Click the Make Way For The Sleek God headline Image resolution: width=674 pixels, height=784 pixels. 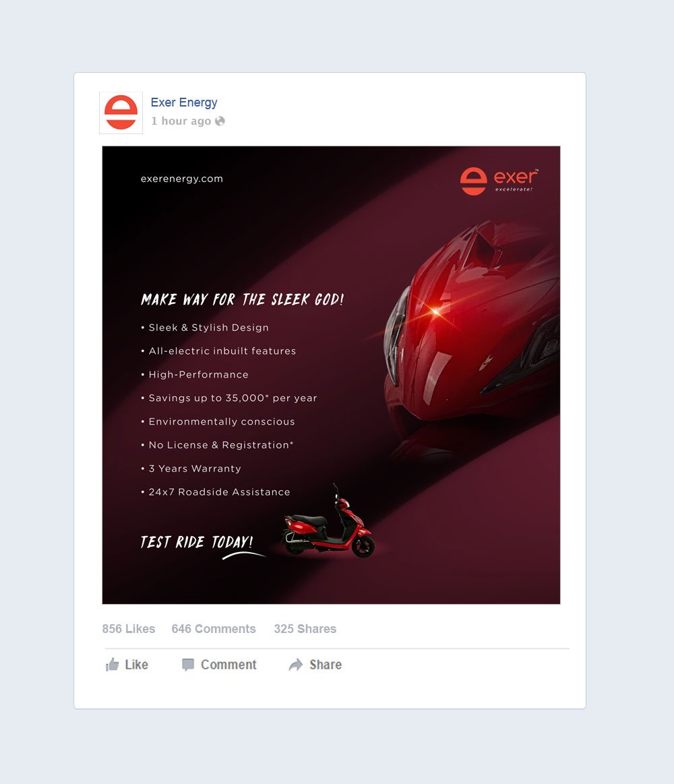pos(243,299)
